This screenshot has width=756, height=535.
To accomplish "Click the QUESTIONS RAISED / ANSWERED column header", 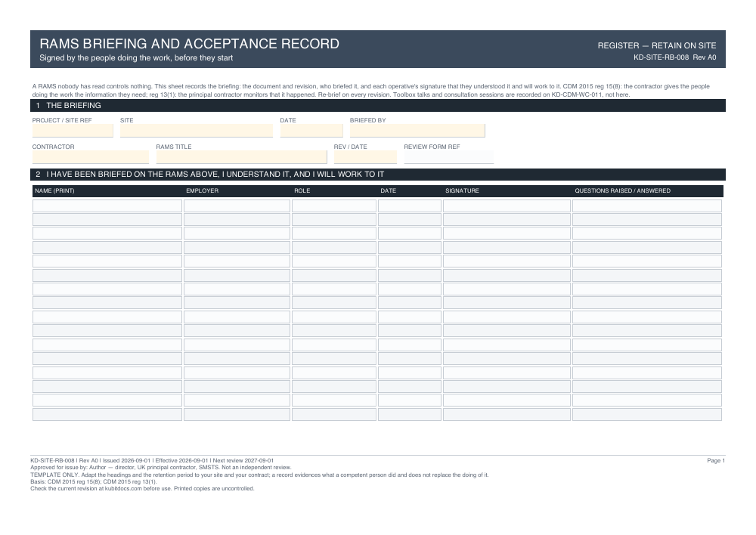I will (622, 191).
